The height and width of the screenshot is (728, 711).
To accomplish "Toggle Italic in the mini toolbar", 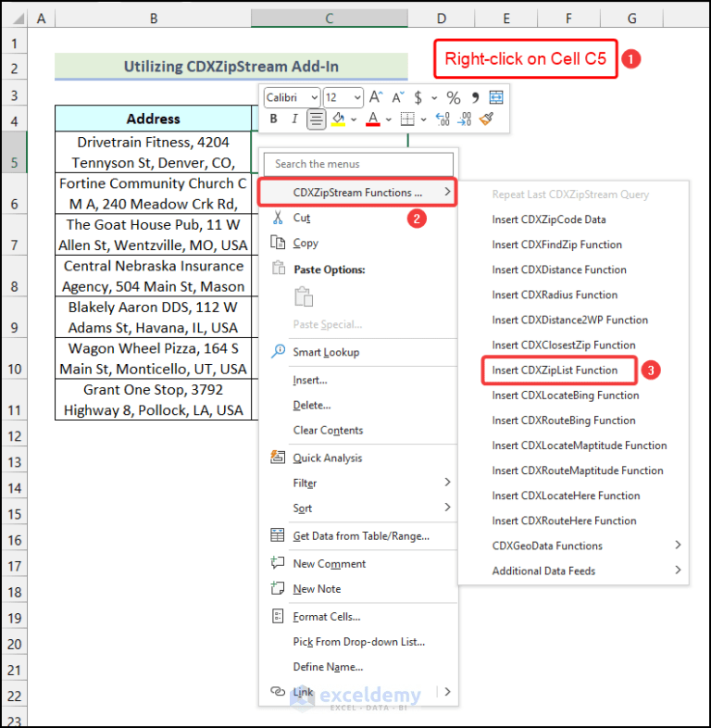I will click(x=294, y=119).
